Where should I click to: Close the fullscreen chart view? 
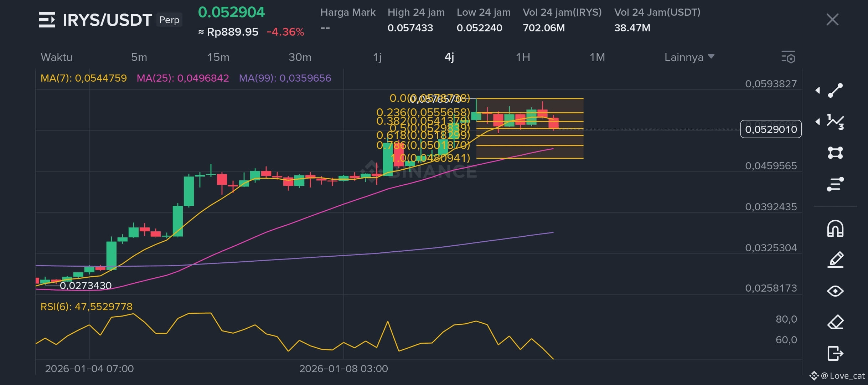(832, 20)
